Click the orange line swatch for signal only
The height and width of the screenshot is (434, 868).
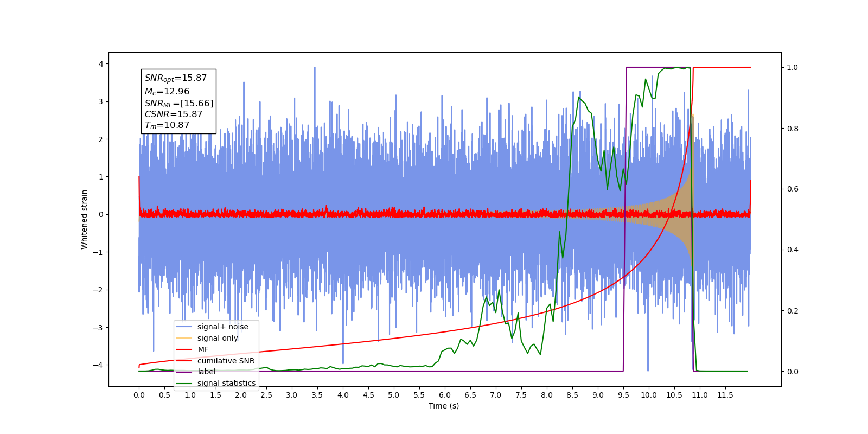click(184, 338)
